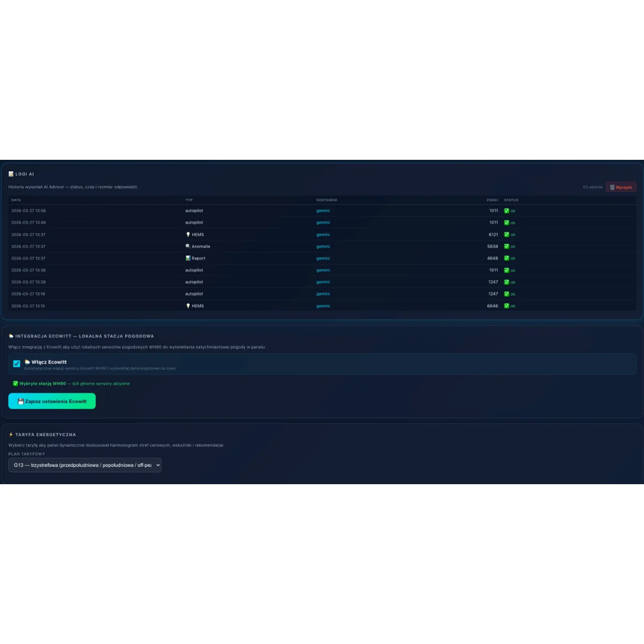Click the bulb icon in the 13:15 HEMS row
The width and height of the screenshot is (644, 644).
(x=188, y=305)
